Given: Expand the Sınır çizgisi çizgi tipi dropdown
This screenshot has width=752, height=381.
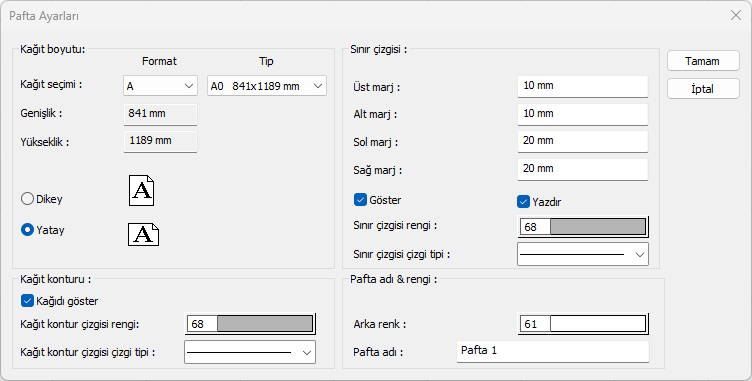Looking at the screenshot, I should click(583, 254).
